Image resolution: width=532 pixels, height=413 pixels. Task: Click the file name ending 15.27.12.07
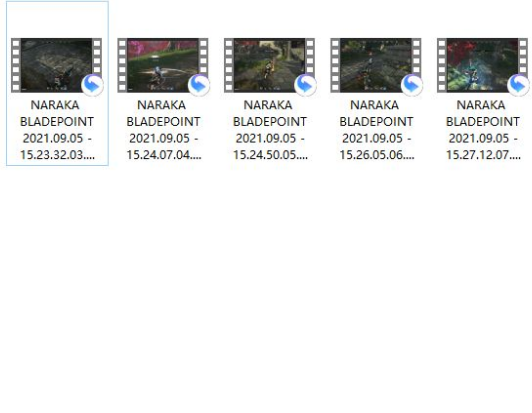(483, 130)
